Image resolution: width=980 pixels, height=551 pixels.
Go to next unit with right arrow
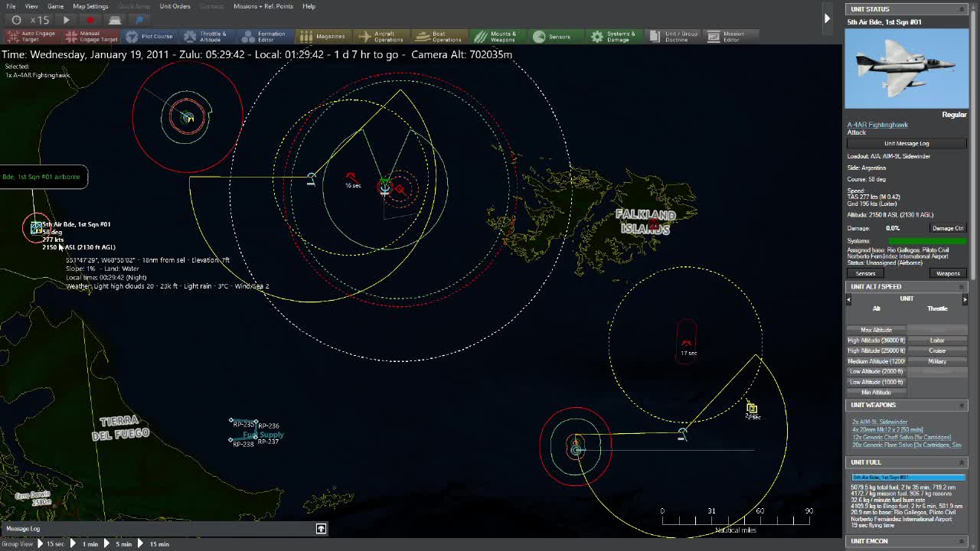(x=965, y=300)
